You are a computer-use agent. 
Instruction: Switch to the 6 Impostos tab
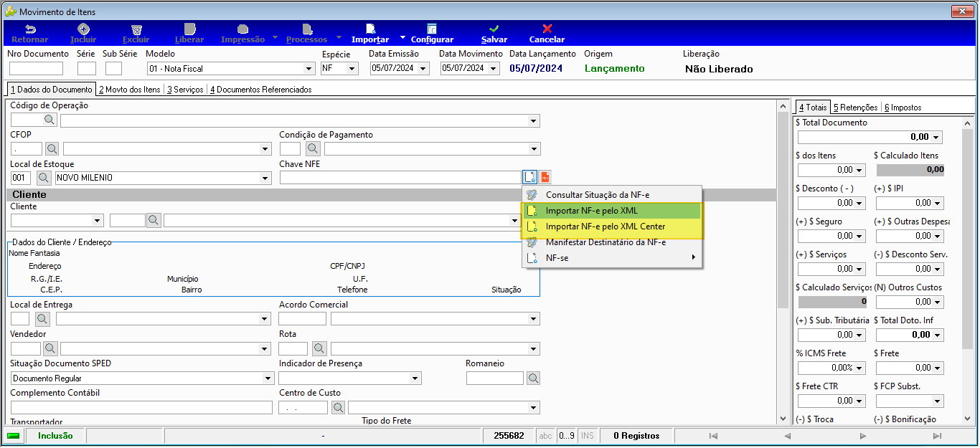pos(903,108)
